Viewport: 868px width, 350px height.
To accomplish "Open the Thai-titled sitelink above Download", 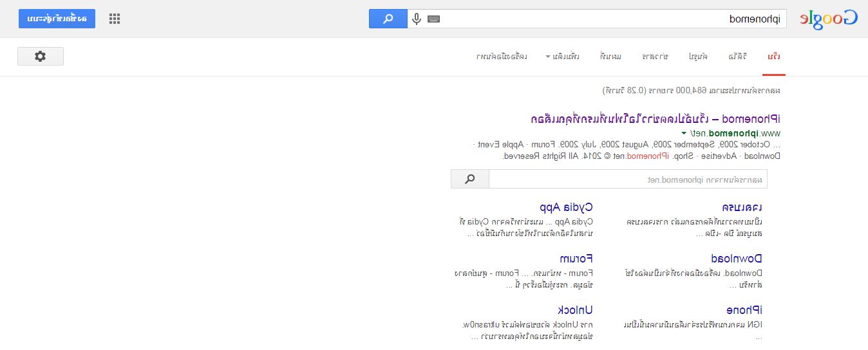I will [x=742, y=207].
